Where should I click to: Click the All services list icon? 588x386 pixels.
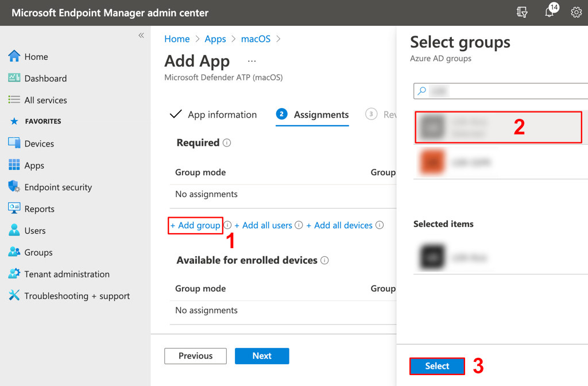(x=14, y=100)
